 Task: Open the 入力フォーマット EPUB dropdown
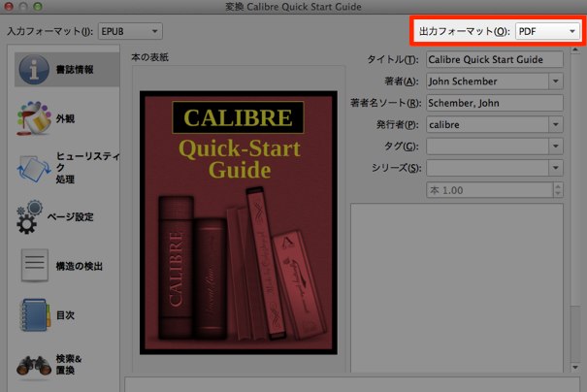pyautogui.click(x=130, y=31)
